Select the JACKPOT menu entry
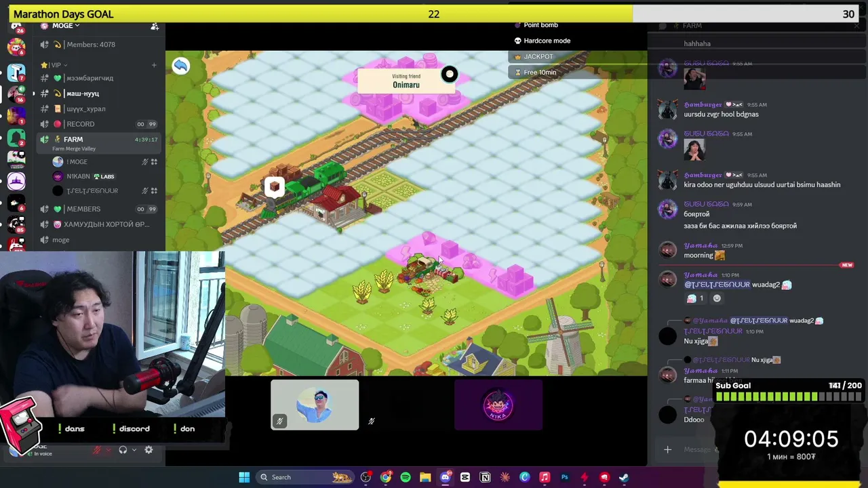 tap(538, 57)
